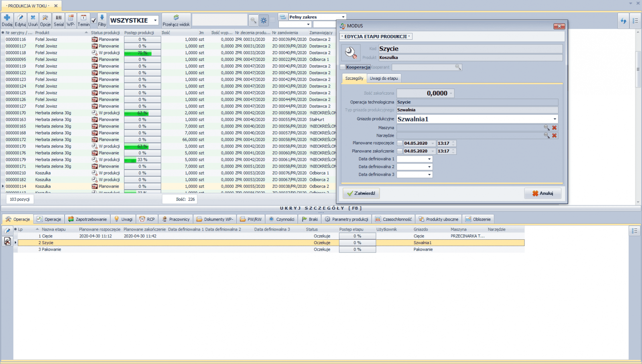Screen dimensions: 642x364
Task: Click the toolbar search input field
Action: 219,20
